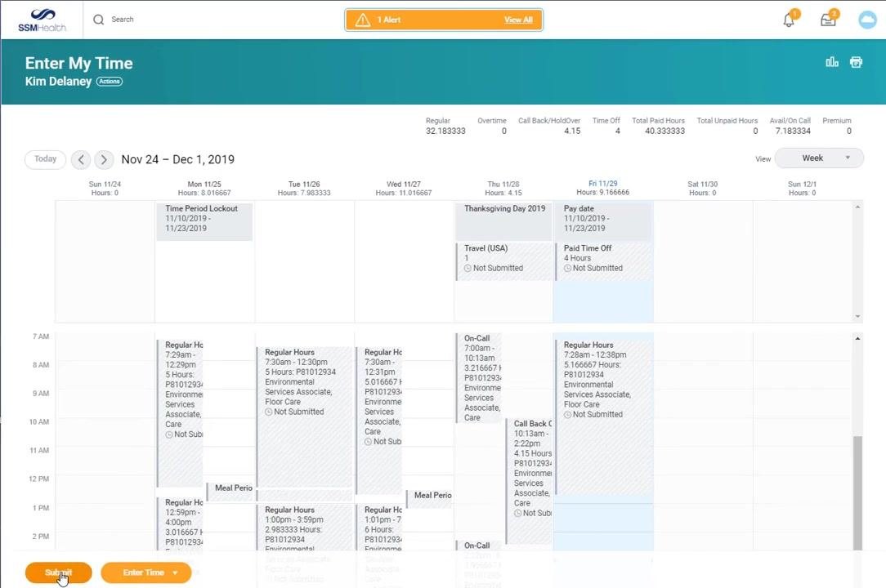The image size is (886, 588).
Task: Open Monday 7:29am Regular Hours block
Action: 180,412
